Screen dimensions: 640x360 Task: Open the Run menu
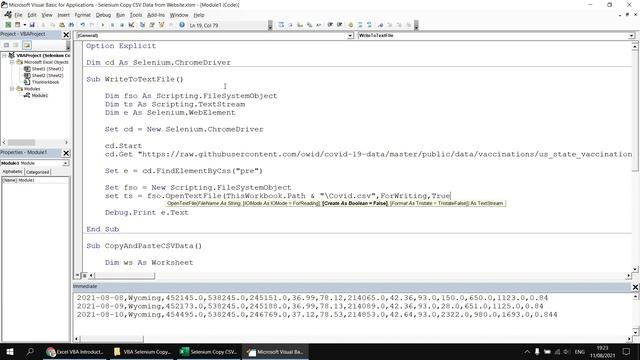(120, 15)
